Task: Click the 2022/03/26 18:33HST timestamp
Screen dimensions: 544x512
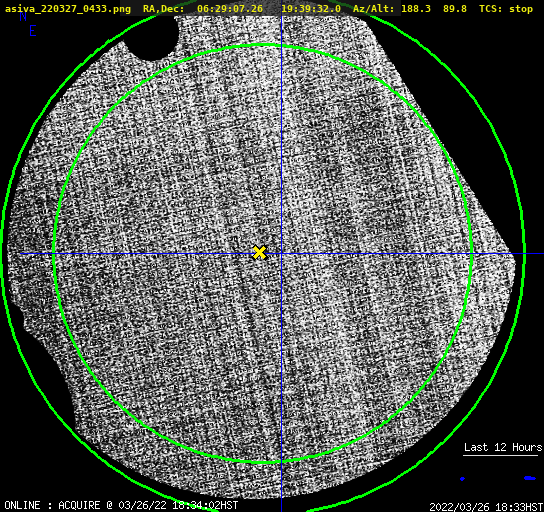Action: point(486,507)
